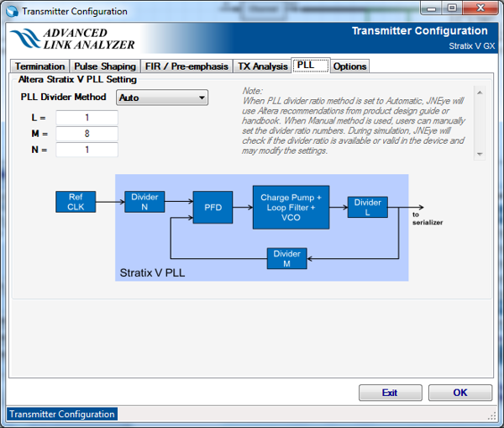Click the L divider value field
Viewport: 504px width, 428px height.
(87, 118)
